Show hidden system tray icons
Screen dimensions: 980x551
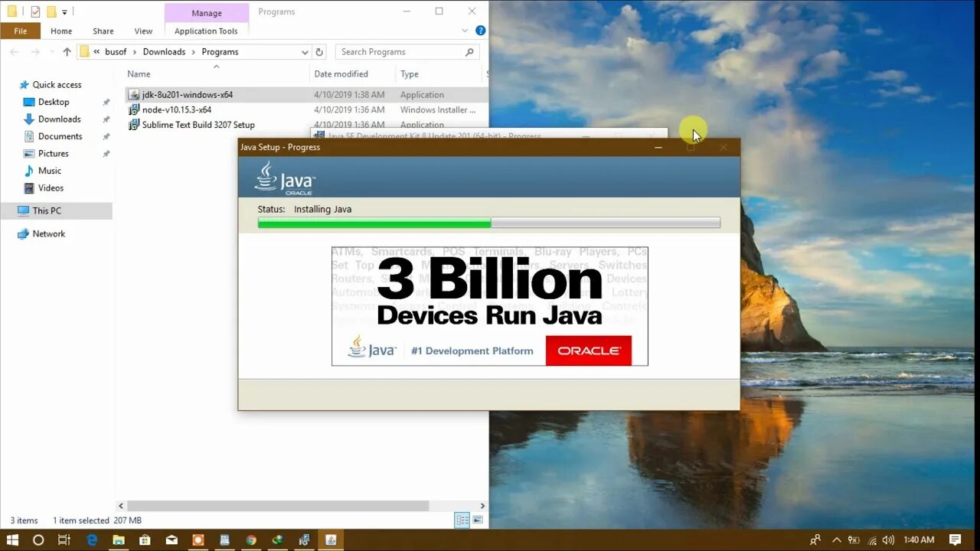coord(836,540)
